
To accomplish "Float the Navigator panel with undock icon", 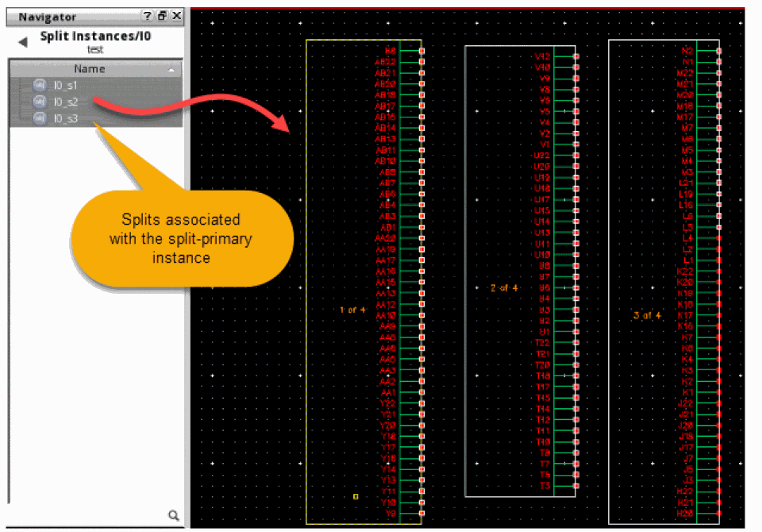I will tap(162, 16).
